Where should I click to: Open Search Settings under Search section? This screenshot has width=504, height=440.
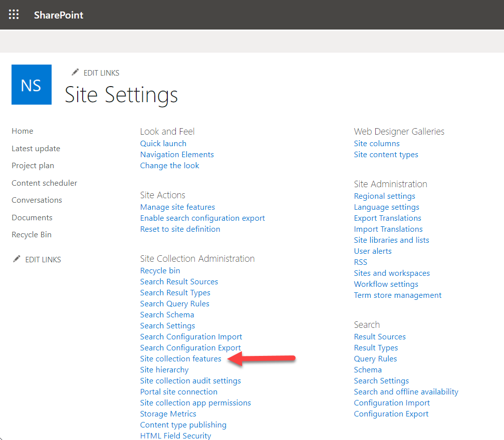pos(381,381)
